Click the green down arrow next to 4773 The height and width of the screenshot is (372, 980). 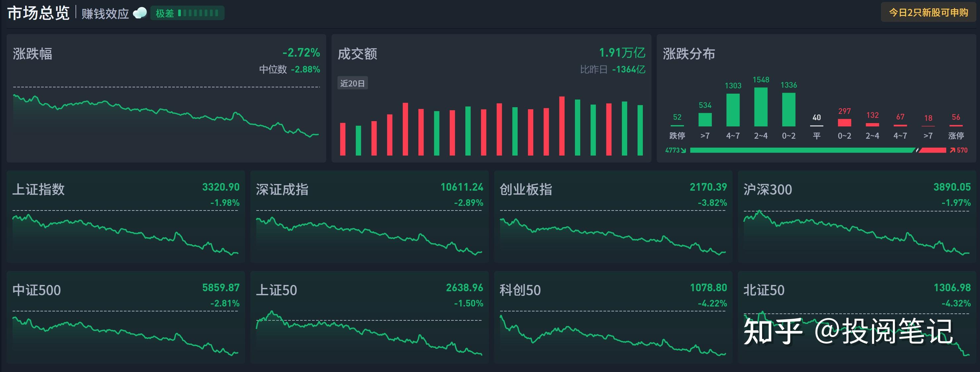coord(683,151)
